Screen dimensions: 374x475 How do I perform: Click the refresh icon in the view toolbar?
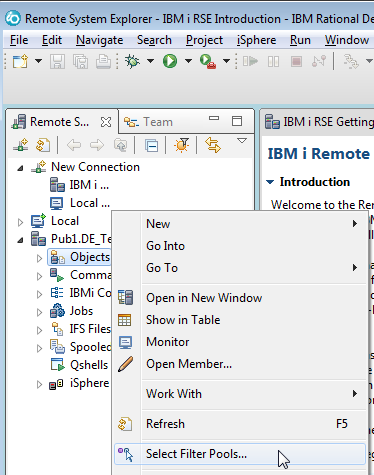click(43, 145)
